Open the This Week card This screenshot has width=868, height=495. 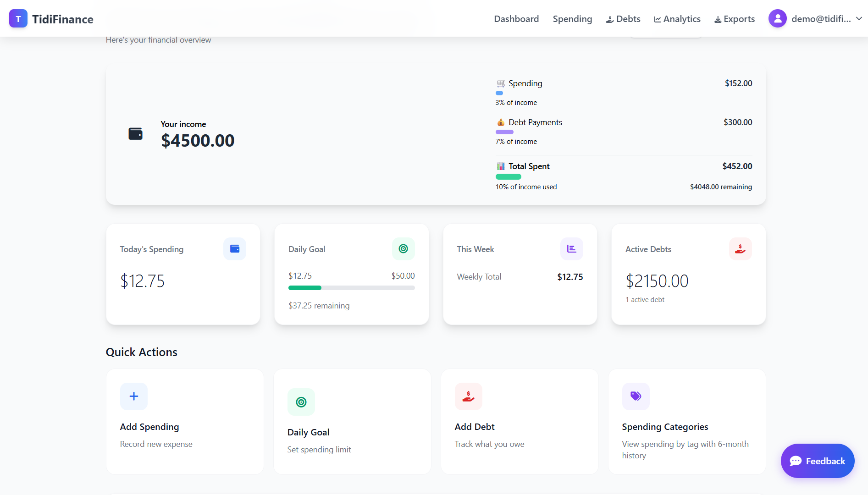[x=520, y=274]
